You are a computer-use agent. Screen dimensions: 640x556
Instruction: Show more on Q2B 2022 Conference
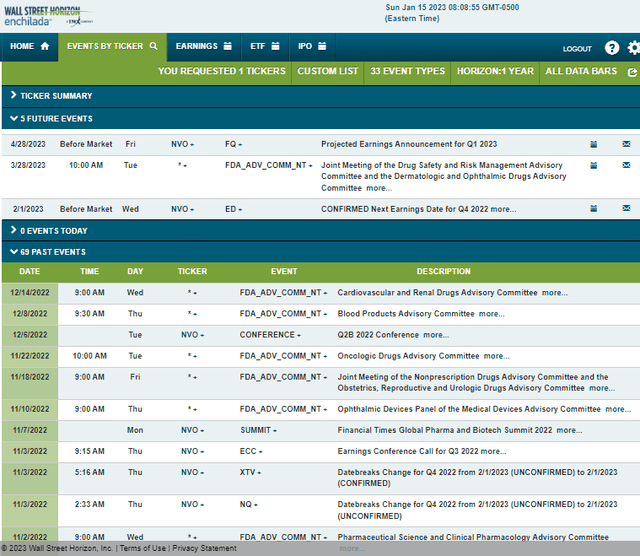[436, 335]
